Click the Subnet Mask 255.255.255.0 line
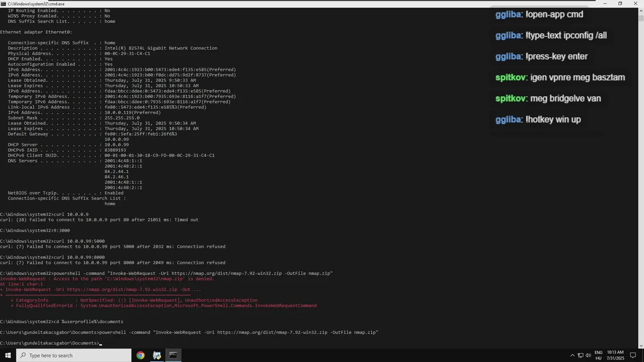The image size is (644, 362). (x=74, y=118)
